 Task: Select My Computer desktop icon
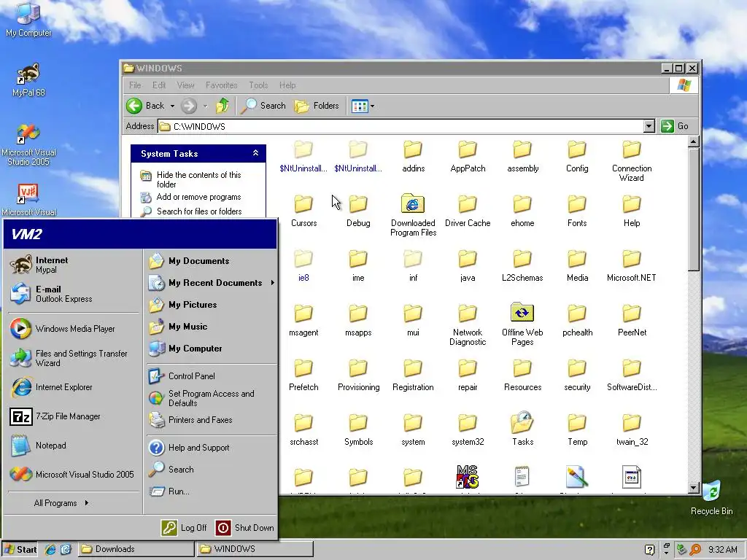click(28, 20)
